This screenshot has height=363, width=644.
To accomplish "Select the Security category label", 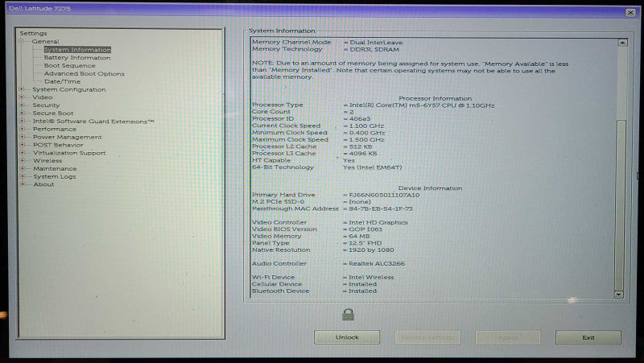I will pyautogui.click(x=46, y=105).
